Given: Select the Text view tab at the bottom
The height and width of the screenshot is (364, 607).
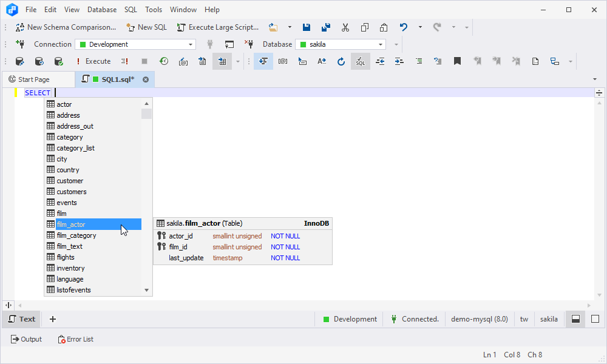Looking at the screenshot, I should [x=22, y=319].
